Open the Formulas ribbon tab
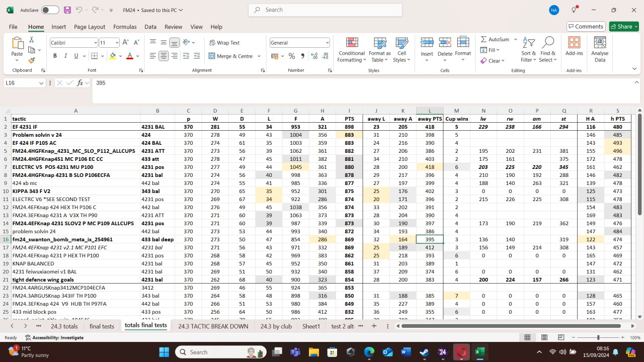The width and height of the screenshot is (644, 362). point(125,27)
